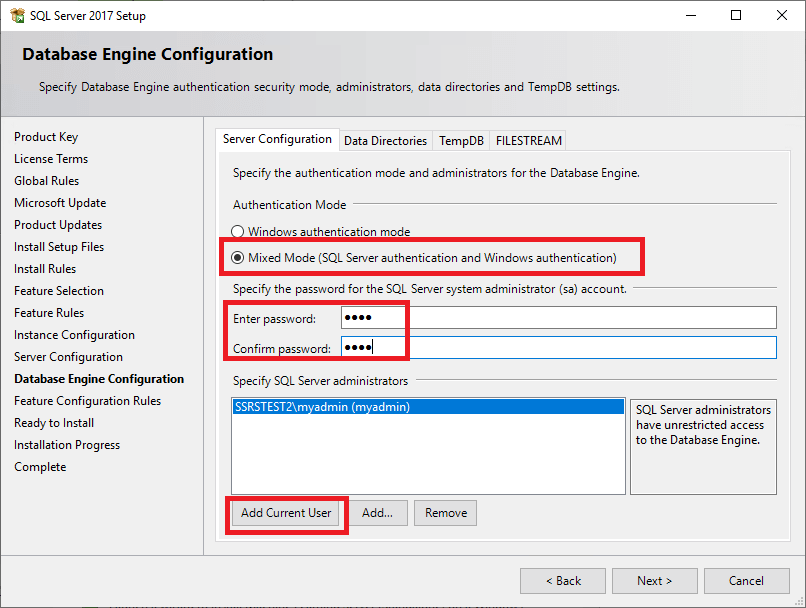
Task: Open the TempDB tab
Action: pyautogui.click(x=461, y=141)
